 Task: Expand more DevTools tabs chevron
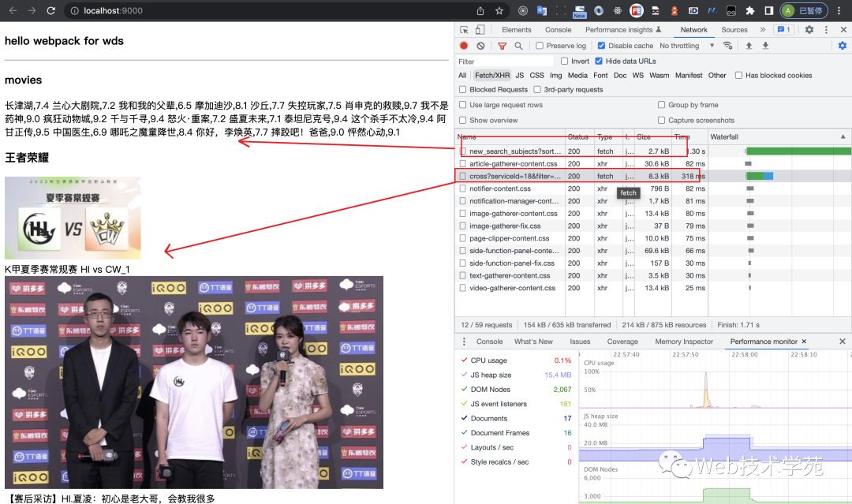pyautogui.click(x=762, y=30)
